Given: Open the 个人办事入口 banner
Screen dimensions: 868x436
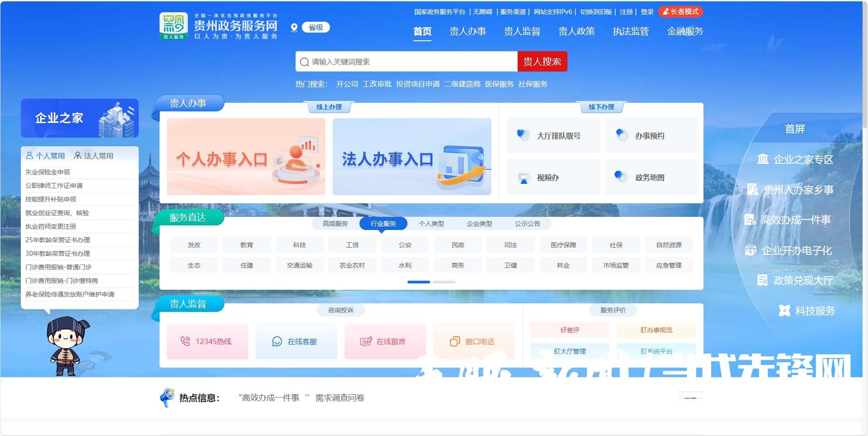Looking at the screenshot, I should pos(246,157).
